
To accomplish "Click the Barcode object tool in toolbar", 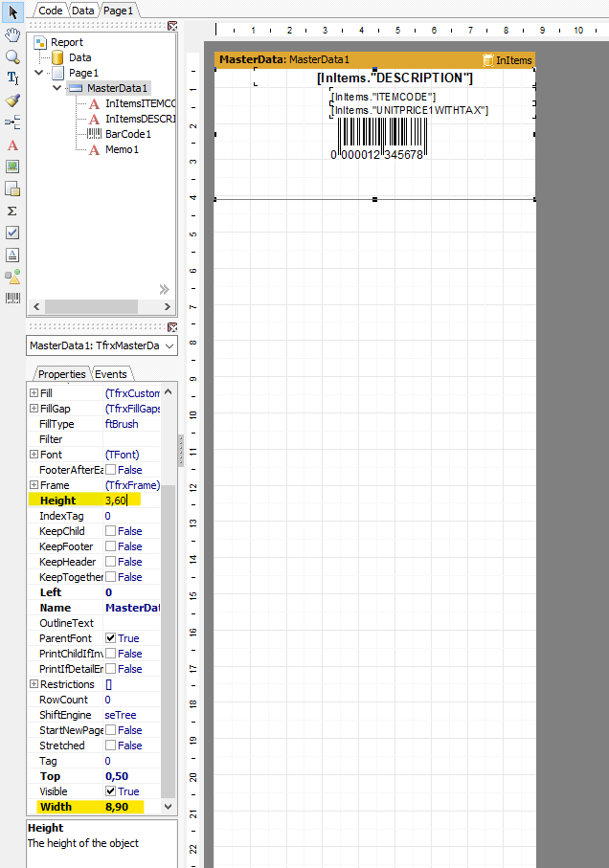I will 12,299.
